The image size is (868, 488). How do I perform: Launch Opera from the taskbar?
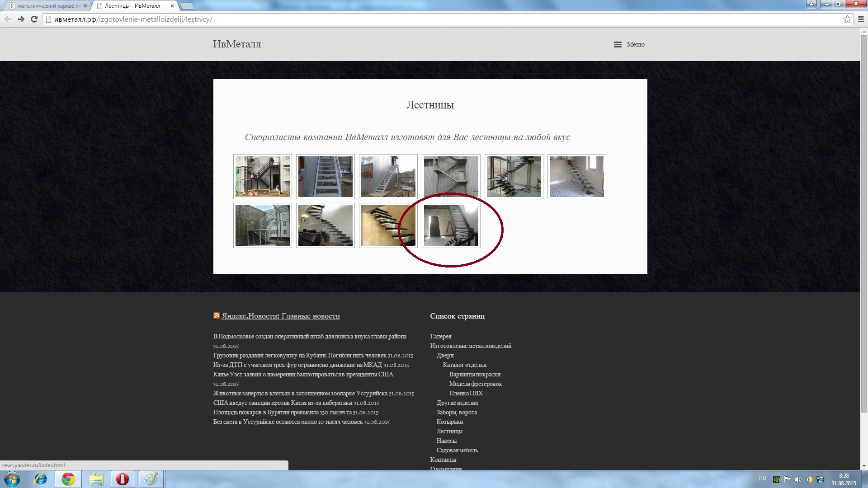coord(122,479)
